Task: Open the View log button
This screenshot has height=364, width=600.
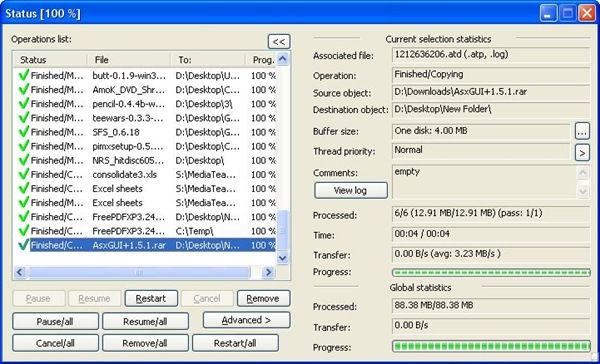Action: point(351,190)
